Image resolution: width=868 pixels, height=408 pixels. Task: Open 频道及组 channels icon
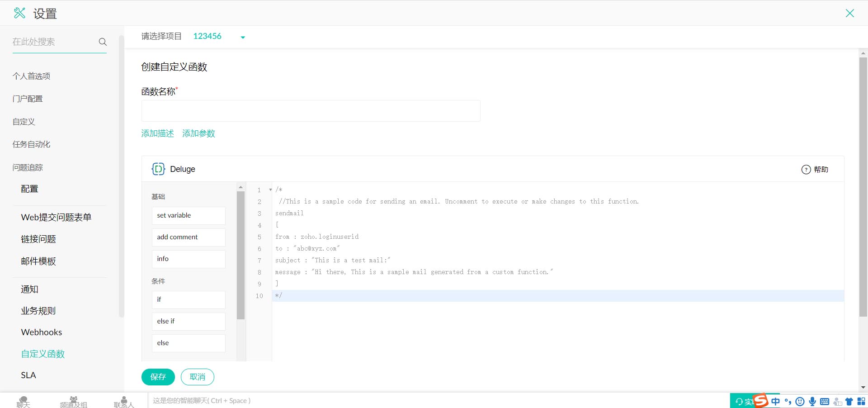[73, 401]
